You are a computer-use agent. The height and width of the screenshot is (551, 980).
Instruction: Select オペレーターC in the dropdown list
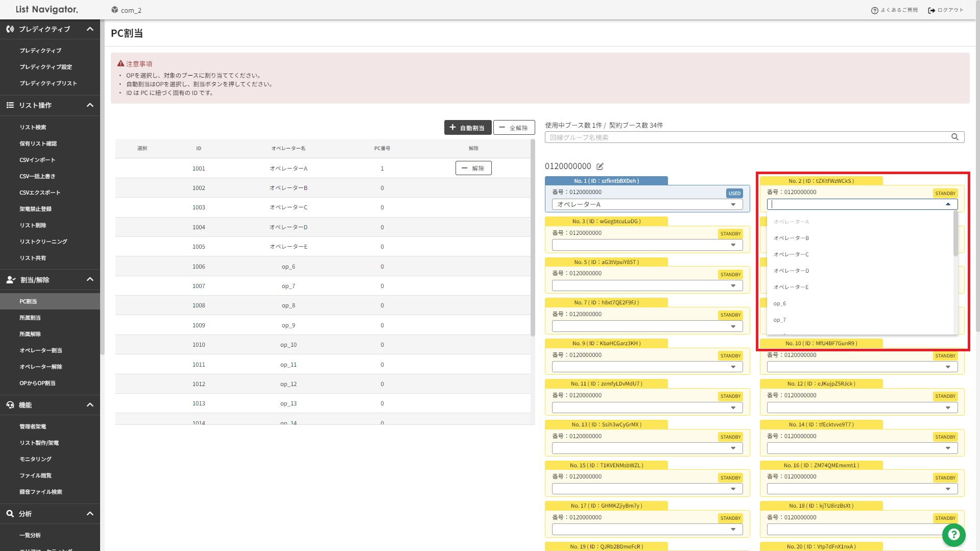pos(861,254)
